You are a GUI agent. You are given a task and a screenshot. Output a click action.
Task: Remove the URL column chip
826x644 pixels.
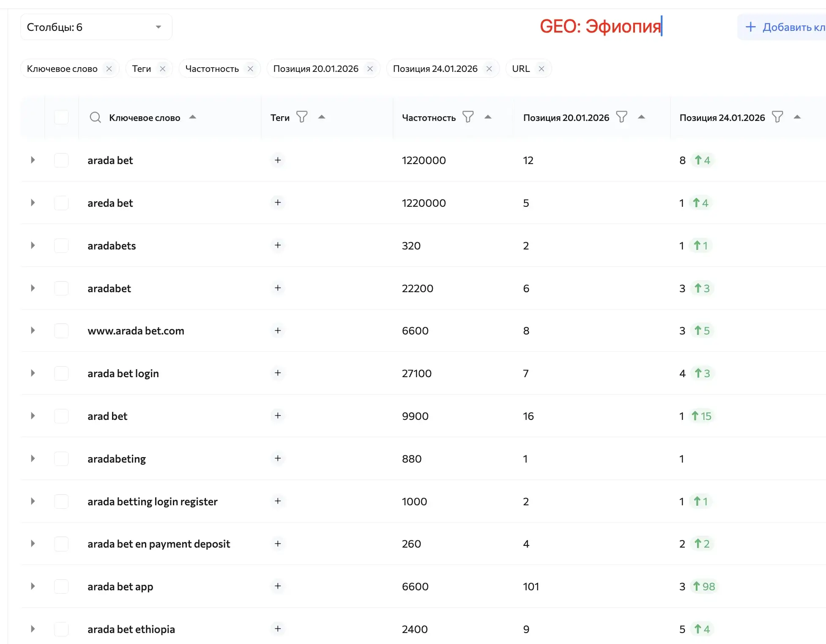pyautogui.click(x=542, y=69)
